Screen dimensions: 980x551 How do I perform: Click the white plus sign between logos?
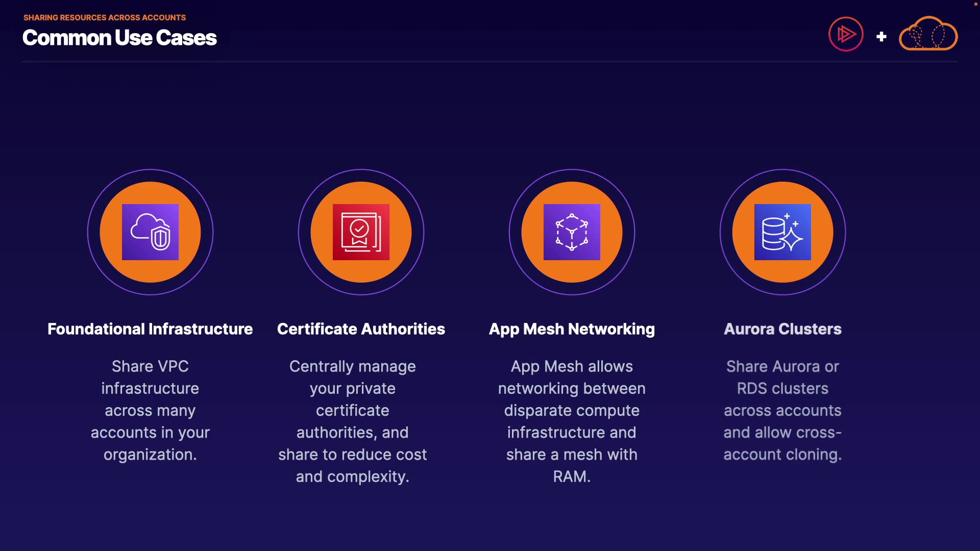tap(881, 37)
